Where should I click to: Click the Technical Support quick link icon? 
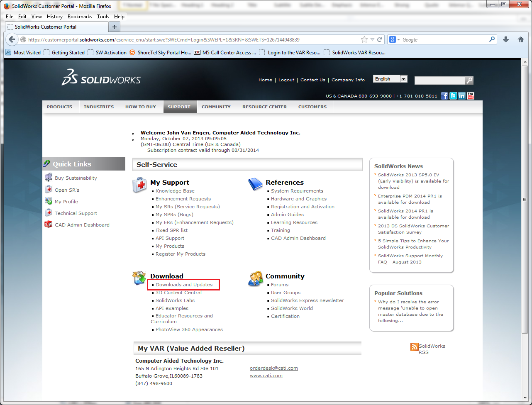48,213
